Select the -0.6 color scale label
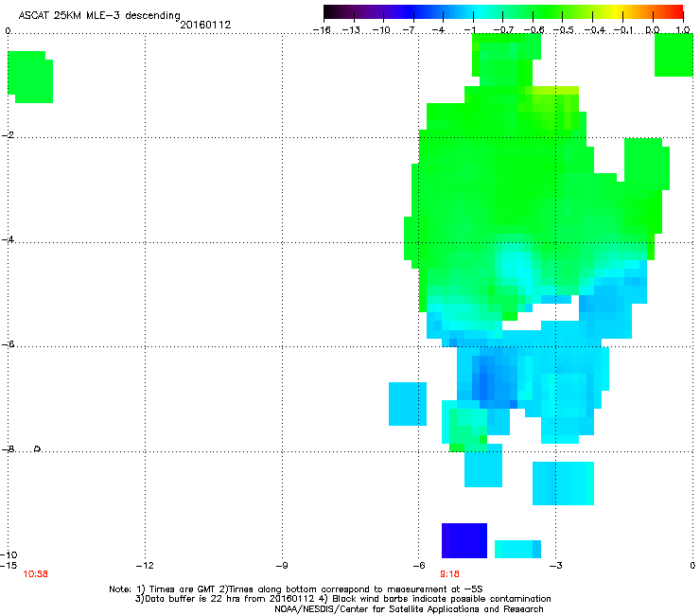The image size is (700, 615). pyautogui.click(x=534, y=30)
